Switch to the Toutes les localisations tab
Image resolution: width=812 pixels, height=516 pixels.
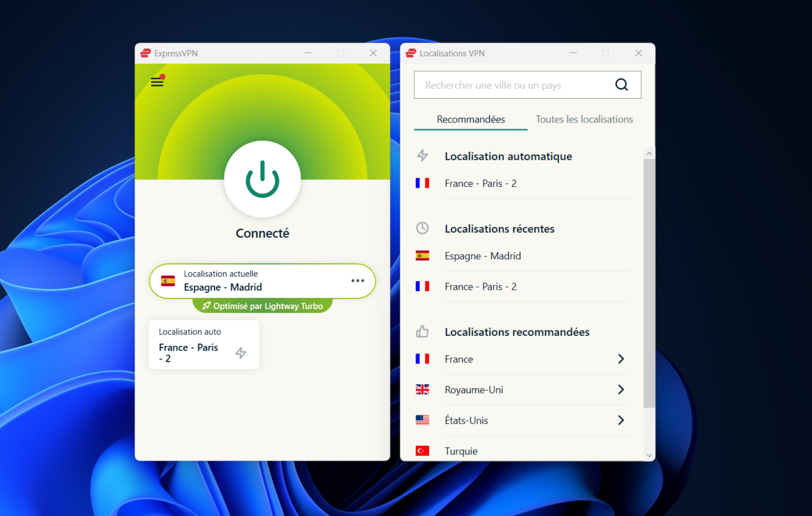(x=585, y=119)
